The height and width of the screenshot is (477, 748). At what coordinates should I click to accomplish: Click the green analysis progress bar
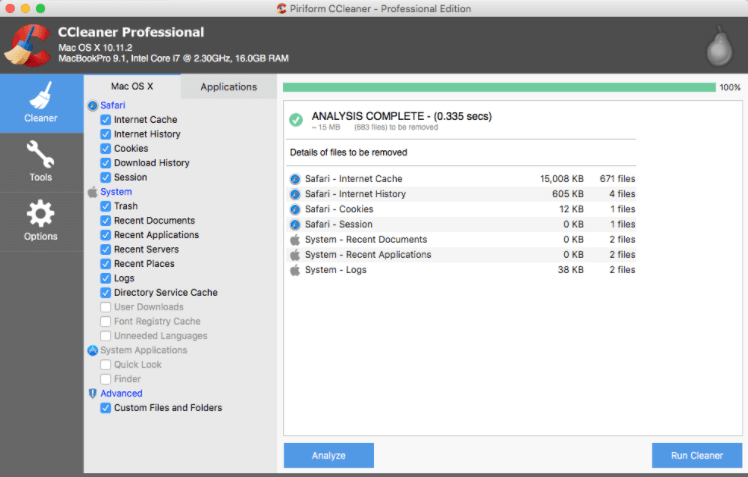click(x=499, y=87)
